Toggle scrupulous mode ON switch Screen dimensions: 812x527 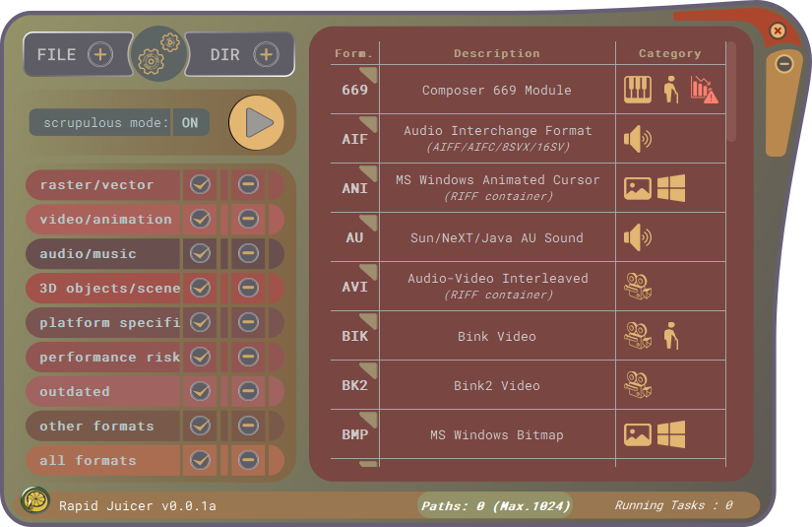tap(190, 123)
